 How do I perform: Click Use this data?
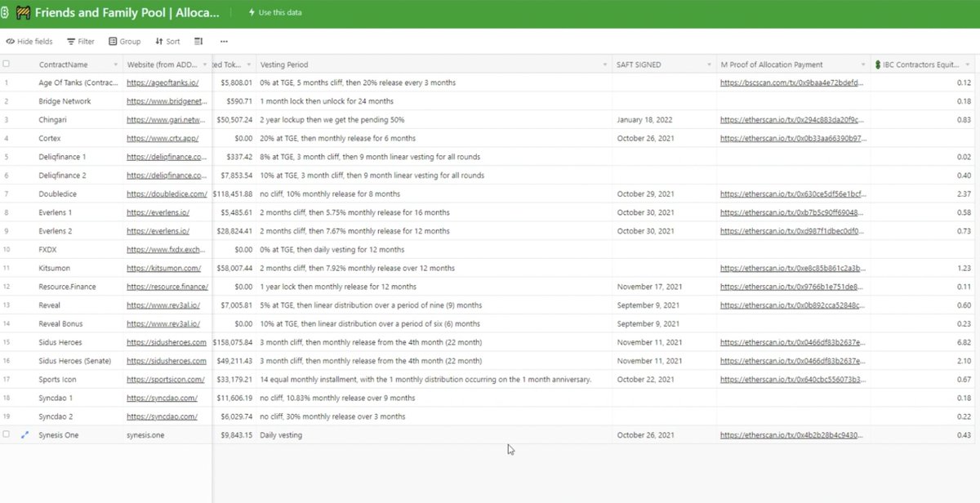coord(274,13)
